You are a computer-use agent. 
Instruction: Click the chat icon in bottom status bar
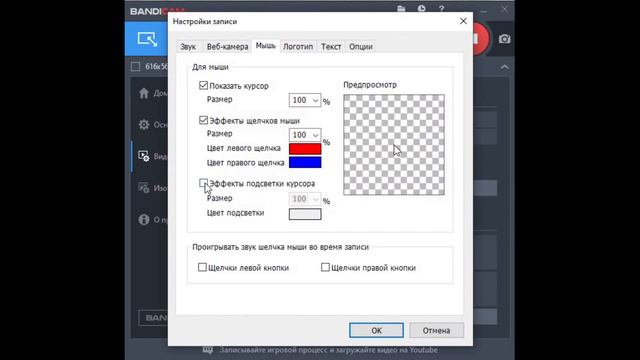pos(208,350)
